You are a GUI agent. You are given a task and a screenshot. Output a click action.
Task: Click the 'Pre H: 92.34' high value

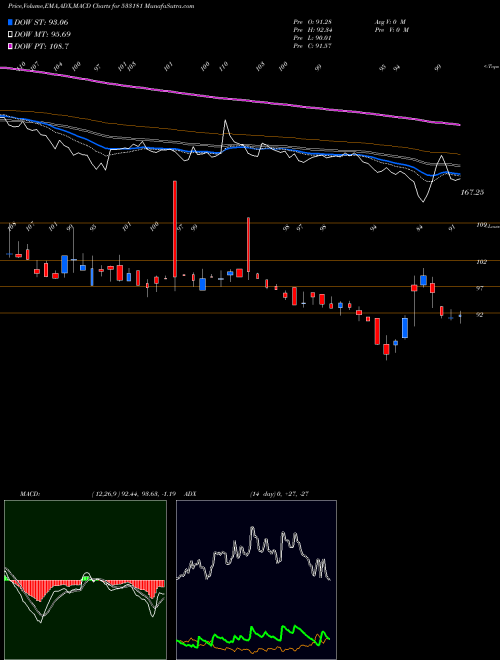click(x=313, y=30)
